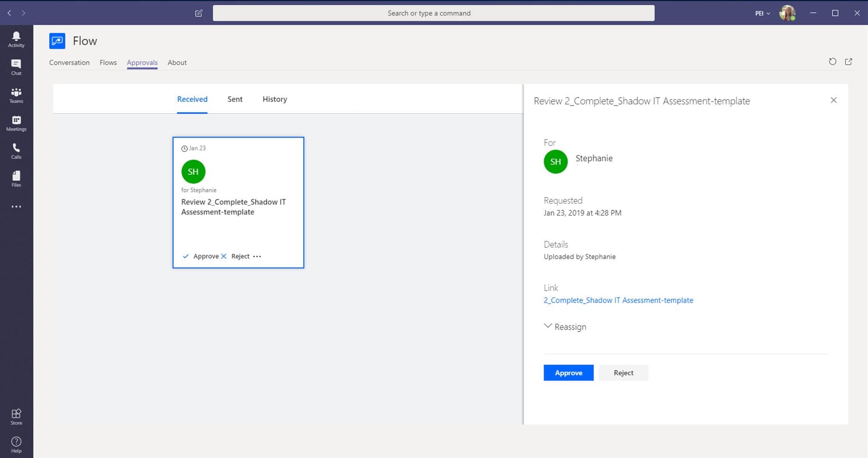This screenshot has width=868, height=458.
Task: Click the SH avatar on approval card
Action: click(193, 171)
